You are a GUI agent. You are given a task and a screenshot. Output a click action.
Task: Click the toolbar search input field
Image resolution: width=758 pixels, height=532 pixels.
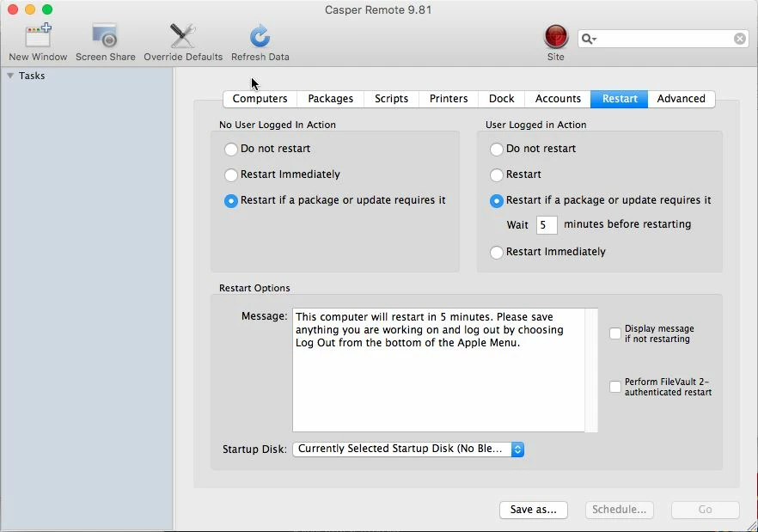[x=665, y=39]
